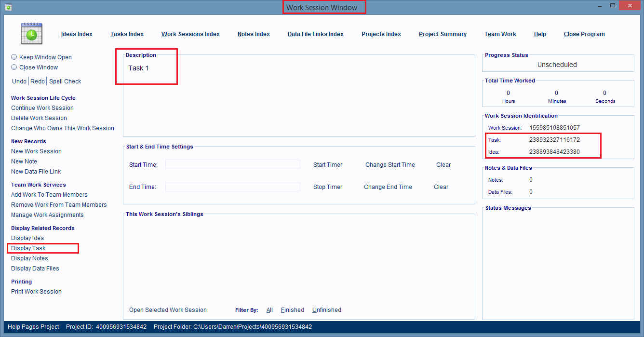Click Add Work To Team Members

[49, 195]
